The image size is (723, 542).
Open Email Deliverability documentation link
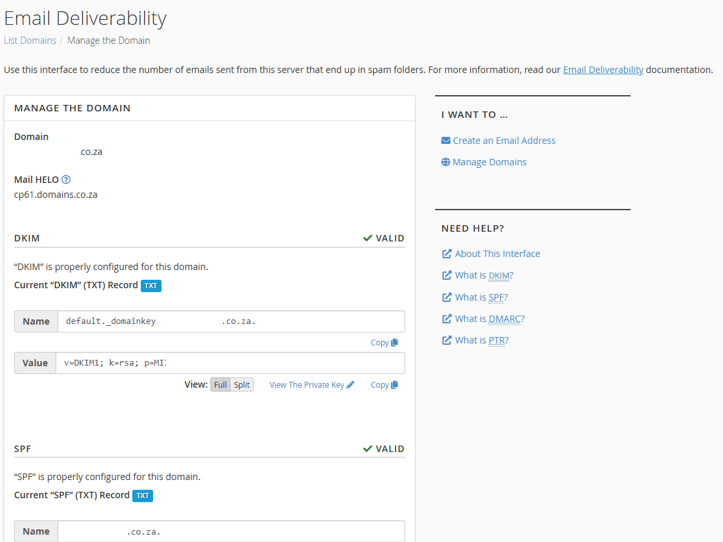[603, 70]
